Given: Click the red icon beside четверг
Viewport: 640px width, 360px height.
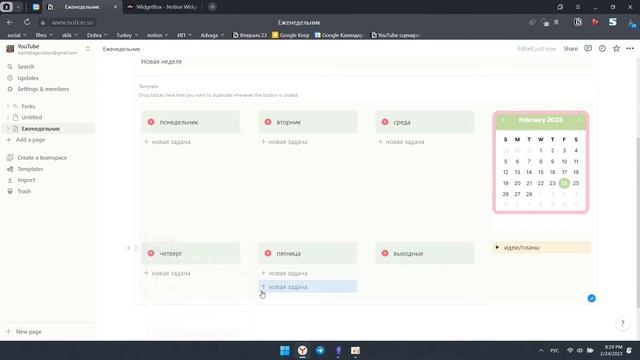Looking at the screenshot, I should click(151, 253).
